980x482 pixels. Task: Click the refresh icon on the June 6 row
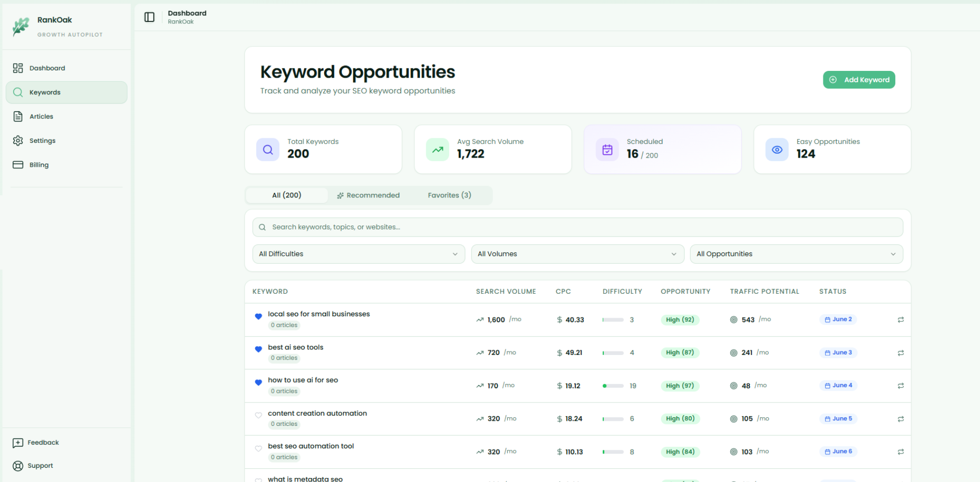pos(900,452)
